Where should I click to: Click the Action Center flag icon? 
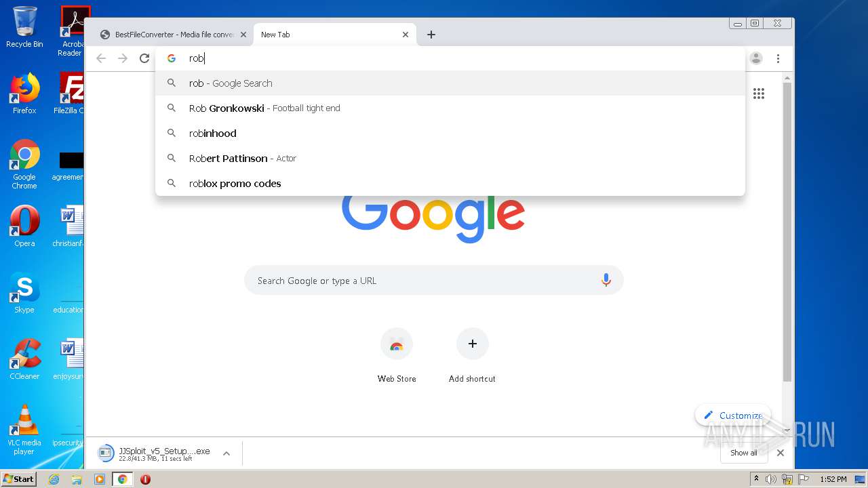click(x=804, y=479)
